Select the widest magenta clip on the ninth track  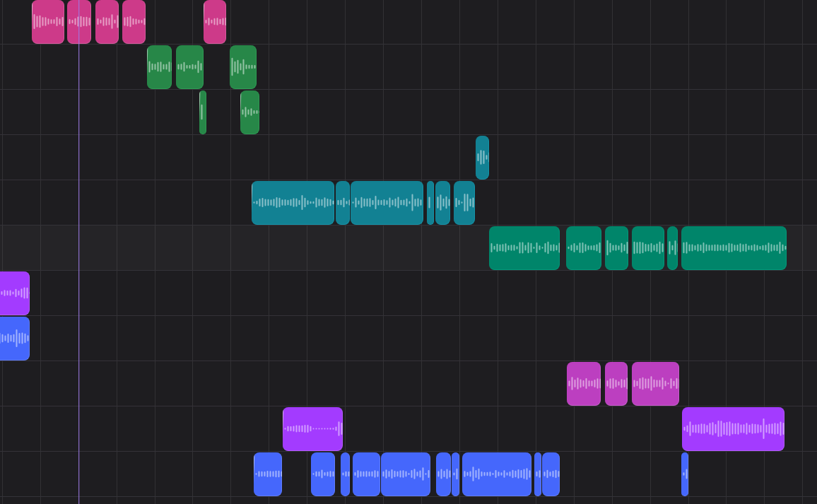(x=655, y=384)
